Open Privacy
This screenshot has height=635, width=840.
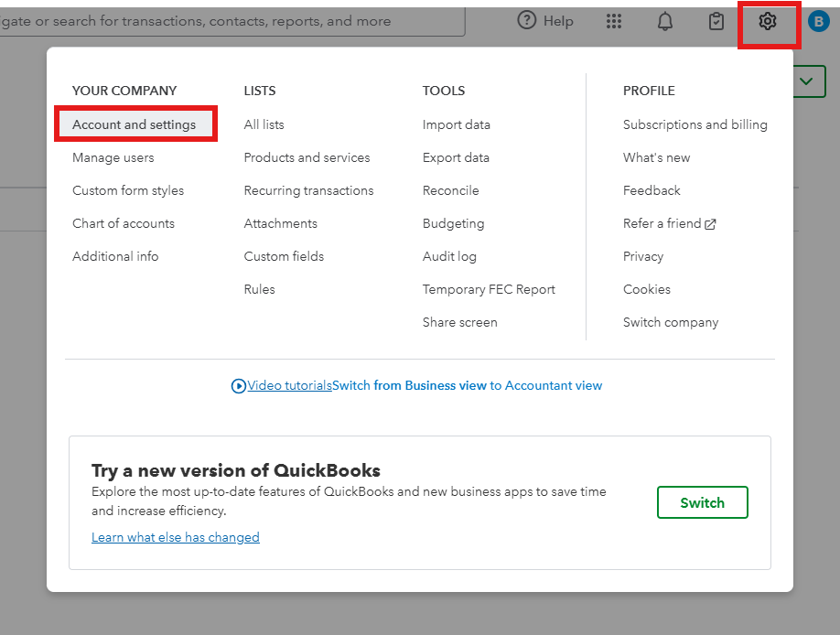(x=643, y=256)
